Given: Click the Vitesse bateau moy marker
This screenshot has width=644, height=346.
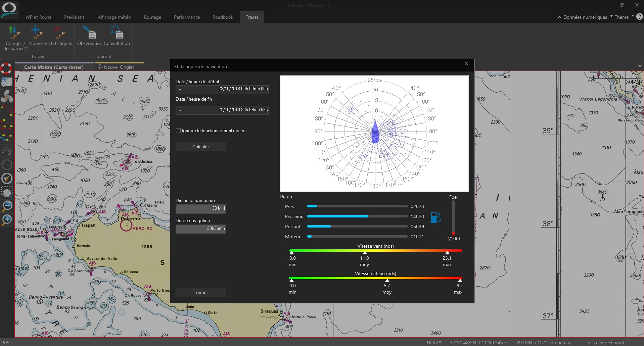Looking at the screenshot, I should 387,280.
